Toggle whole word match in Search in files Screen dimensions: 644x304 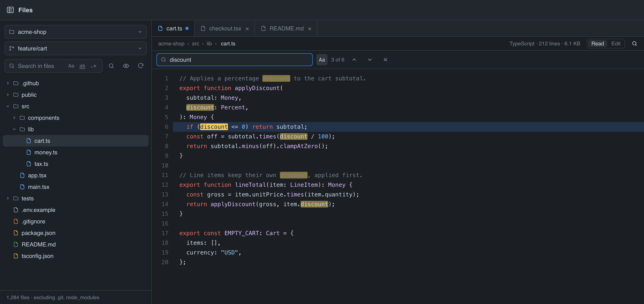click(82, 66)
